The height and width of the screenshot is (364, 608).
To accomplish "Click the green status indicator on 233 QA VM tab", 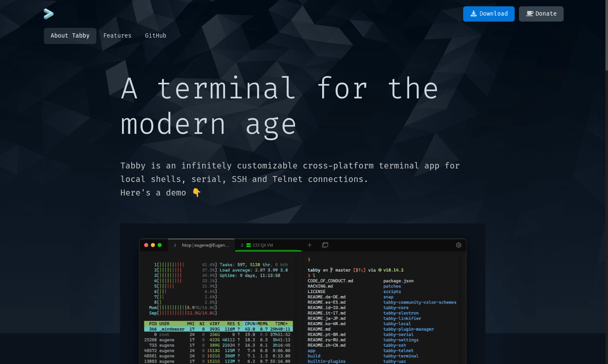I will [248, 245].
